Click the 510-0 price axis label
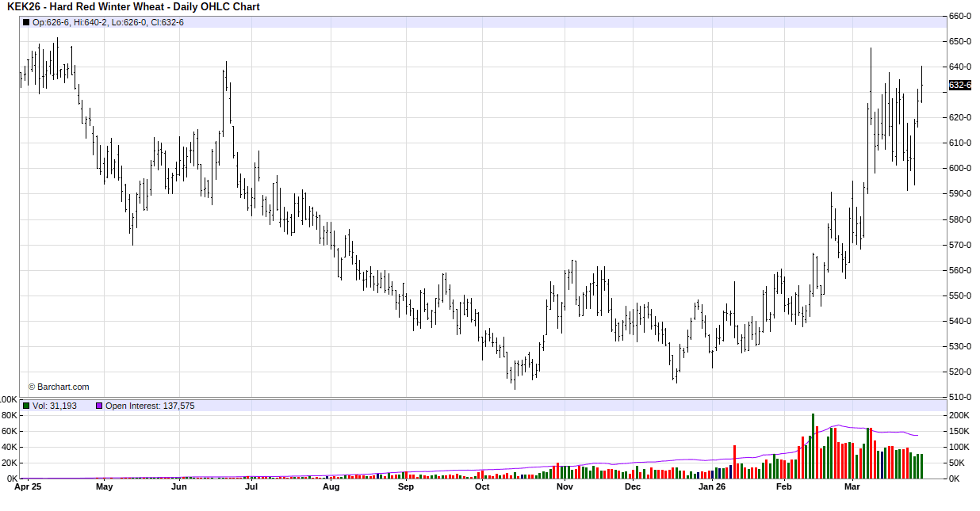Screen dimensions: 980x511 (x=960, y=397)
